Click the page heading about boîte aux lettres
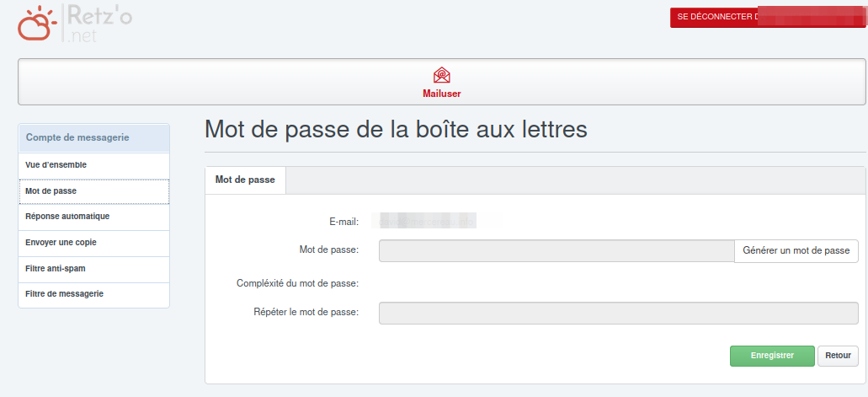868x397 pixels. click(x=396, y=130)
